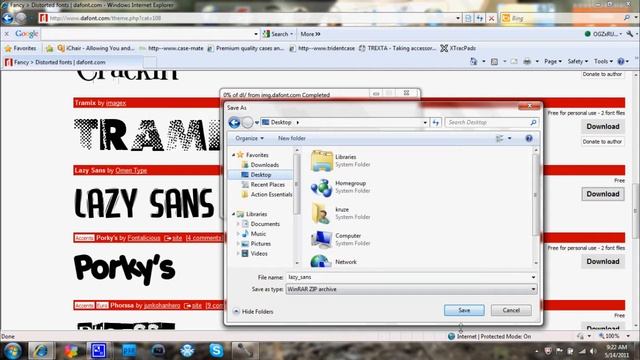The image size is (640, 360).
Task: Click Donate to author below Tramix download
Action: pyautogui.click(x=602, y=142)
